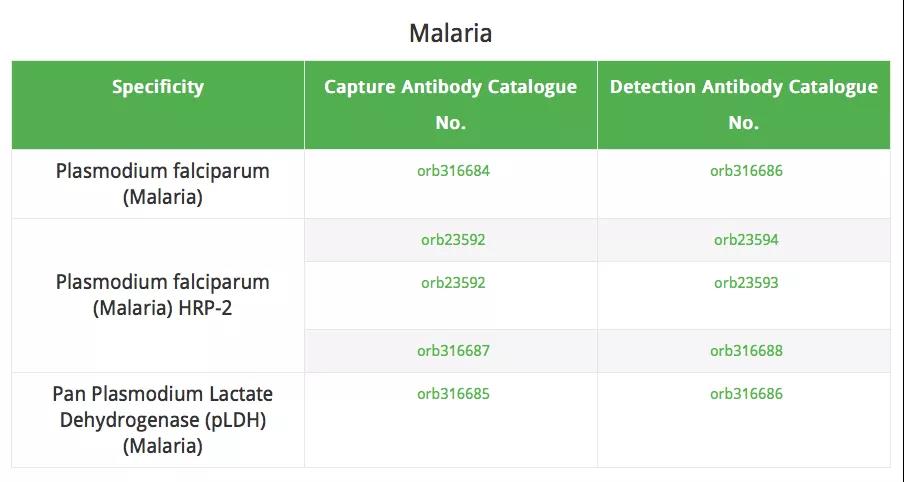Image resolution: width=904 pixels, height=482 pixels.
Task: Open the orb316688 detection antibody link
Action: click(746, 351)
